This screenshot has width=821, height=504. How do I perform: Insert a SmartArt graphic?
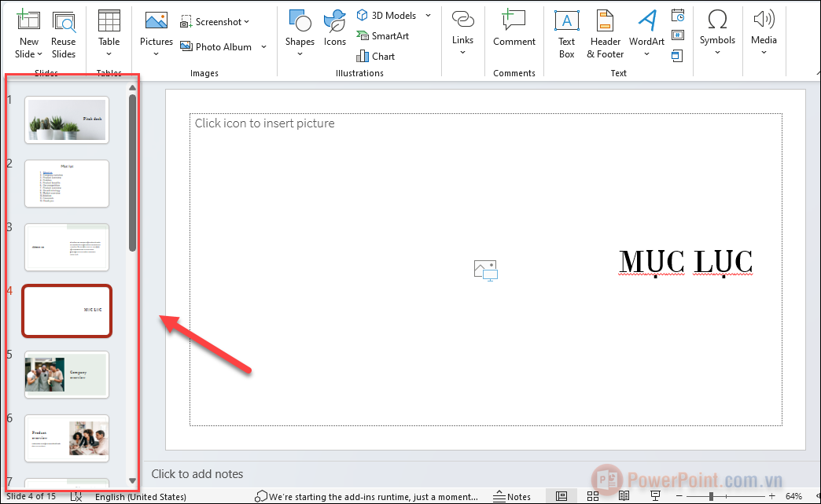pos(383,35)
